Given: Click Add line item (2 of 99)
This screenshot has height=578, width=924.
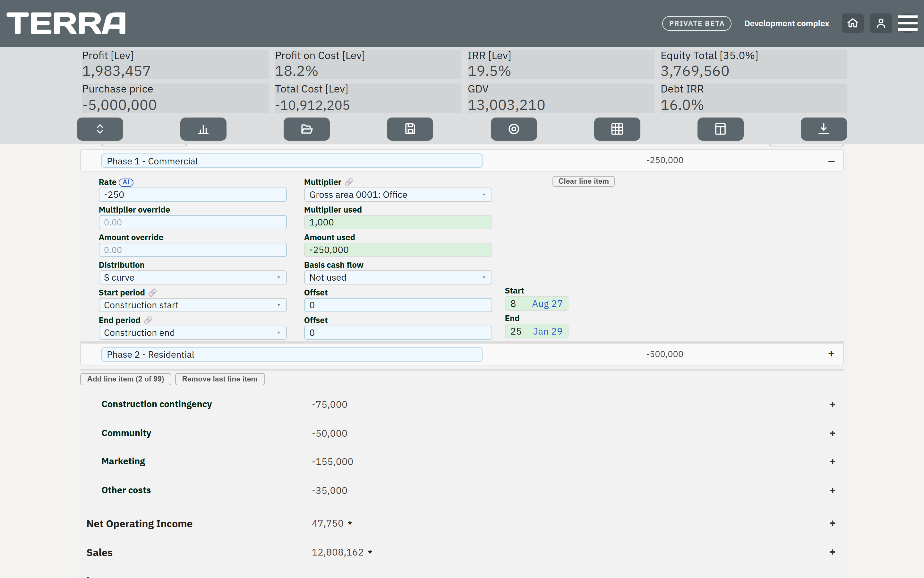Looking at the screenshot, I should point(126,379).
